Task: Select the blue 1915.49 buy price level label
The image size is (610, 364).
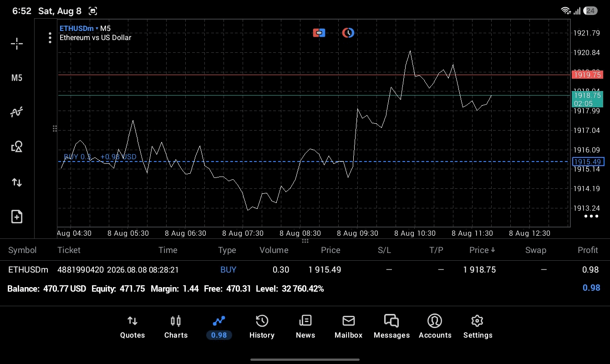Action: tap(588, 162)
